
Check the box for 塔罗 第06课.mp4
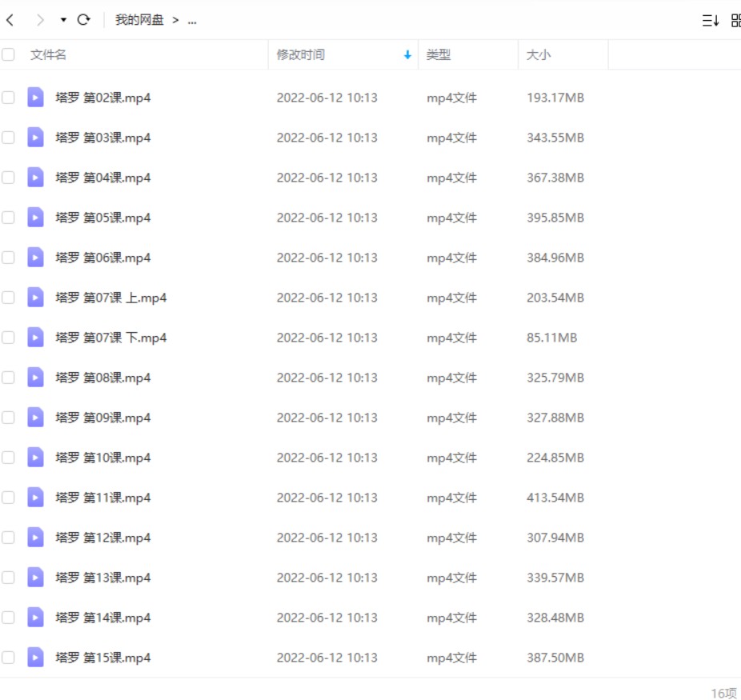pos(8,258)
